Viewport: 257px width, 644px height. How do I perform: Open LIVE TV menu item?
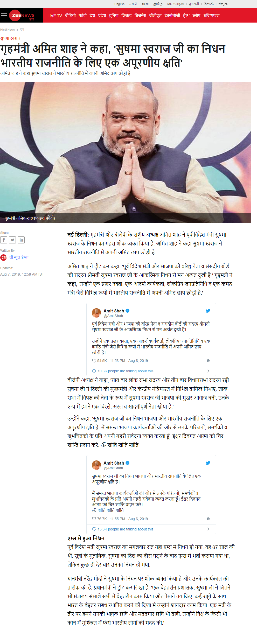(x=55, y=16)
